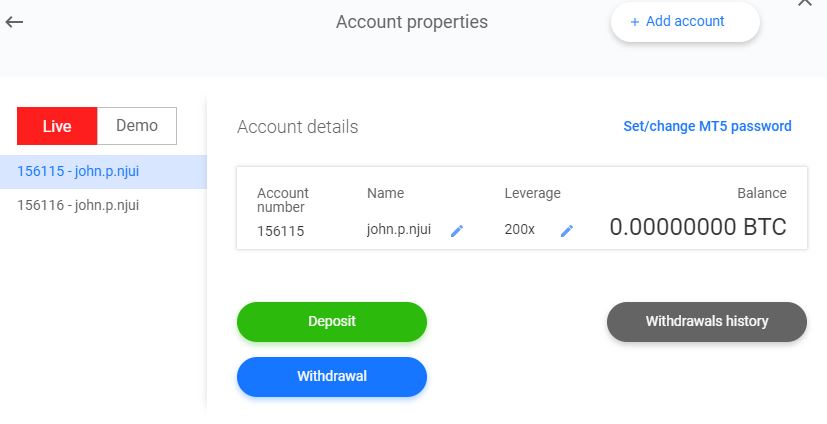Click the Account details heading
This screenshot has height=424, width=827.
pos(297,127)
